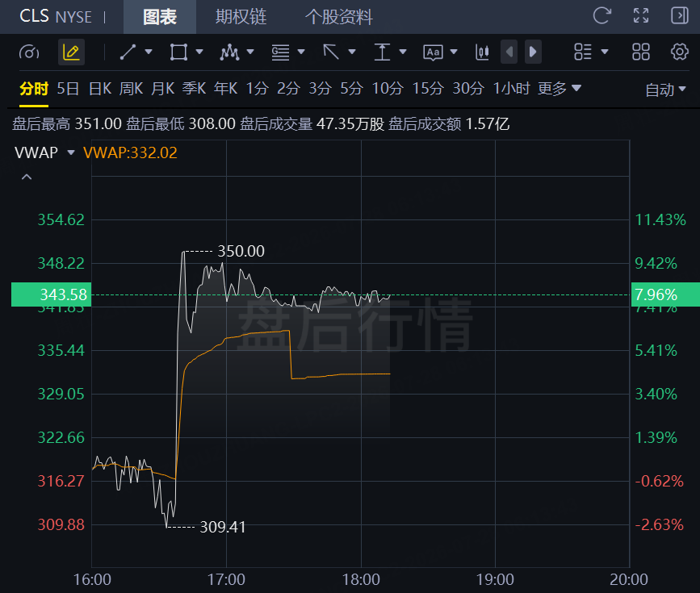Switch to the 期权链 tab
Screen dimensions: 700x593
(x=241, y=17)
